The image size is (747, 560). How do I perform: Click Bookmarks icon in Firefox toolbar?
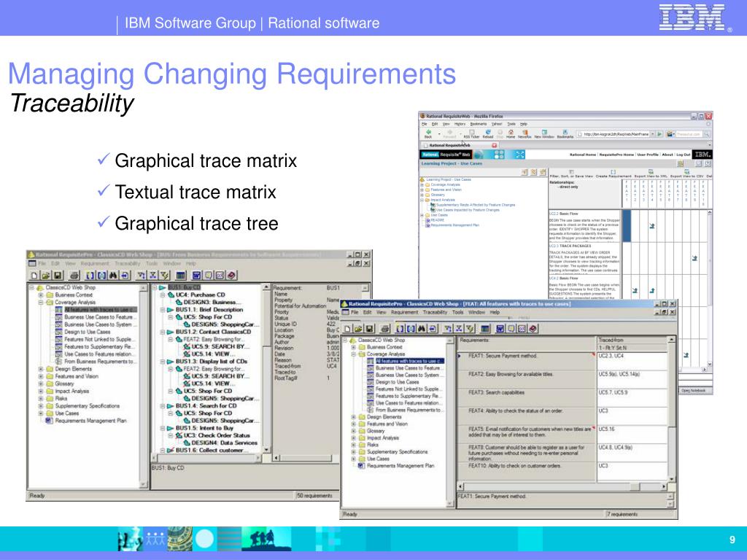point(565,133)
